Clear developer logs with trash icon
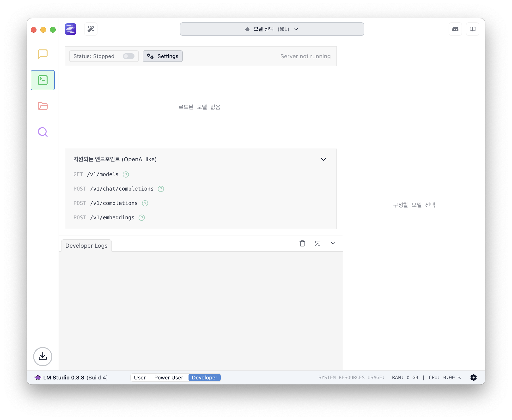Image resolution: width=512 pixels, height=420 pixels. tap(302, 243)
